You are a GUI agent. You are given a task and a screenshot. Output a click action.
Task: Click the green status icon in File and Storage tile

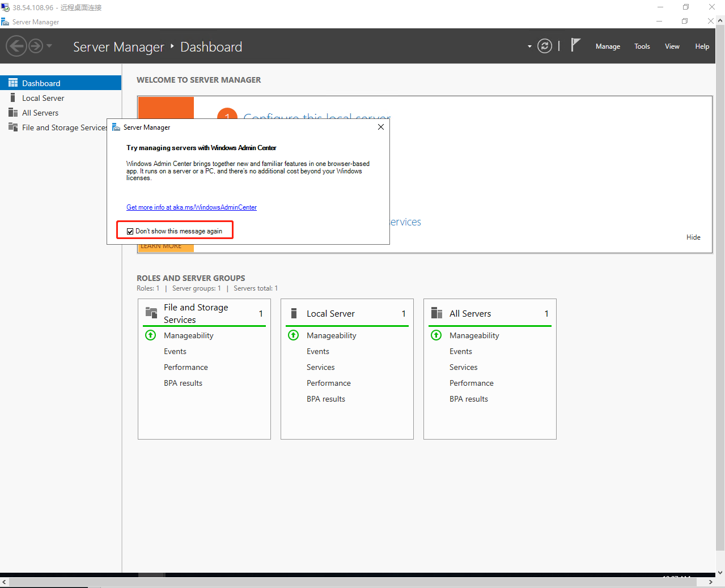pyautogui.click(x=151, y=335)
